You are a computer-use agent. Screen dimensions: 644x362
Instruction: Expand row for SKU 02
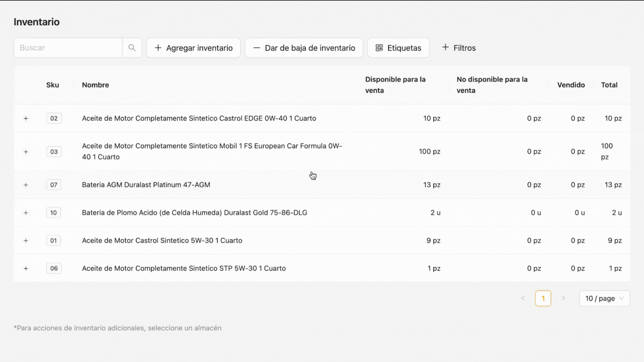tap(26, 118)
